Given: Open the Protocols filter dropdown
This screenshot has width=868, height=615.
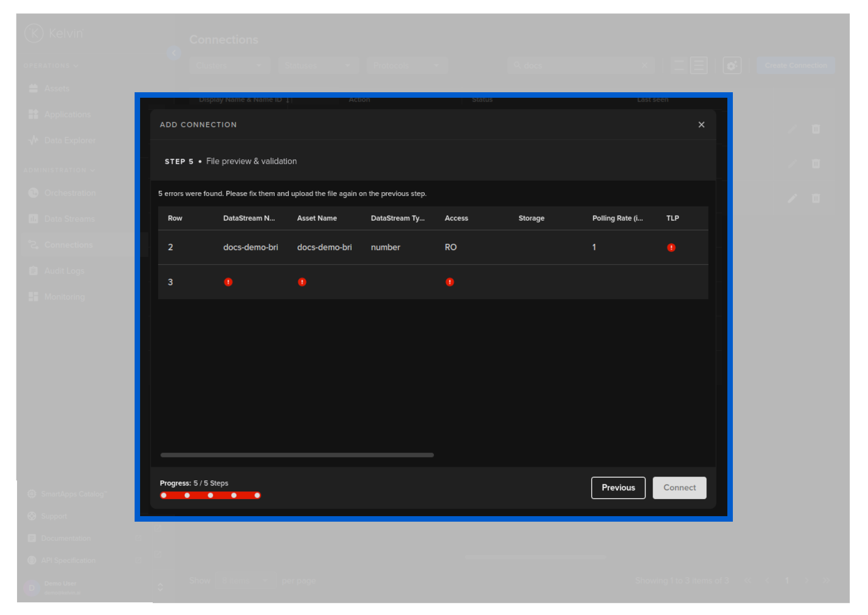Looking at the screenshot, I should point(407,65).
